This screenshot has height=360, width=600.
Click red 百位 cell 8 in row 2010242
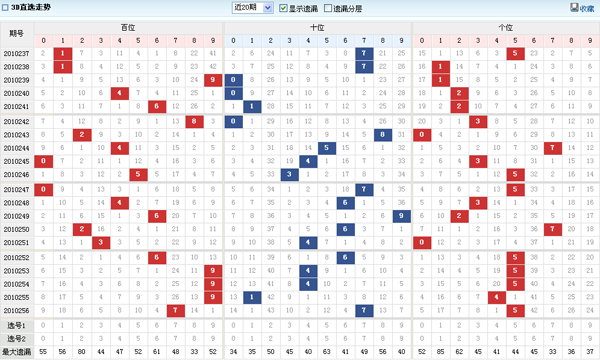[194, 121]
